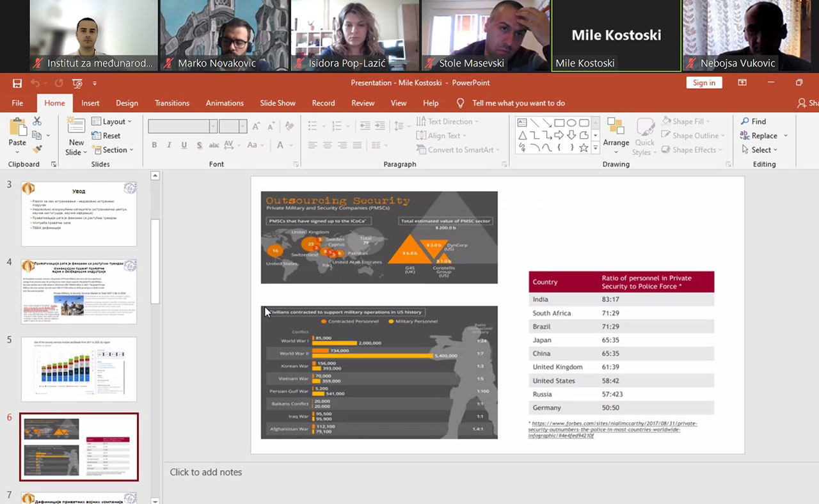Pick the Text Box shape in shapes gallery
Viewport: 819px width, 504px height.
click(522, 123)
